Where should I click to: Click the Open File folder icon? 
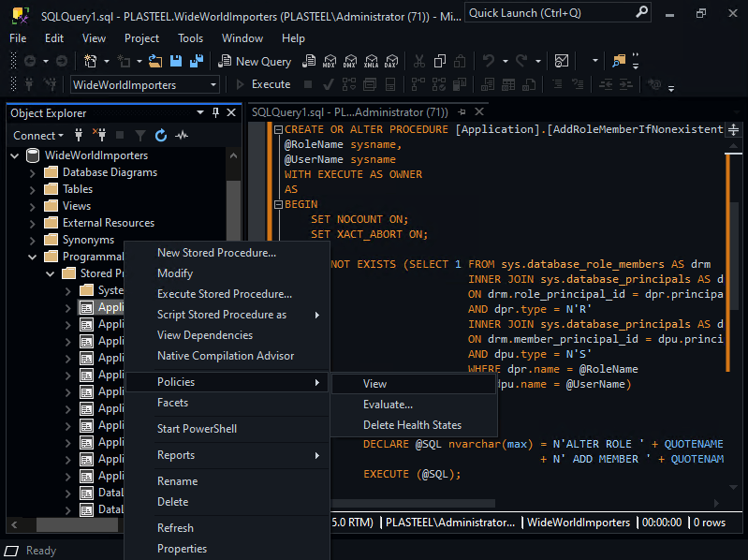pos(155,61)
